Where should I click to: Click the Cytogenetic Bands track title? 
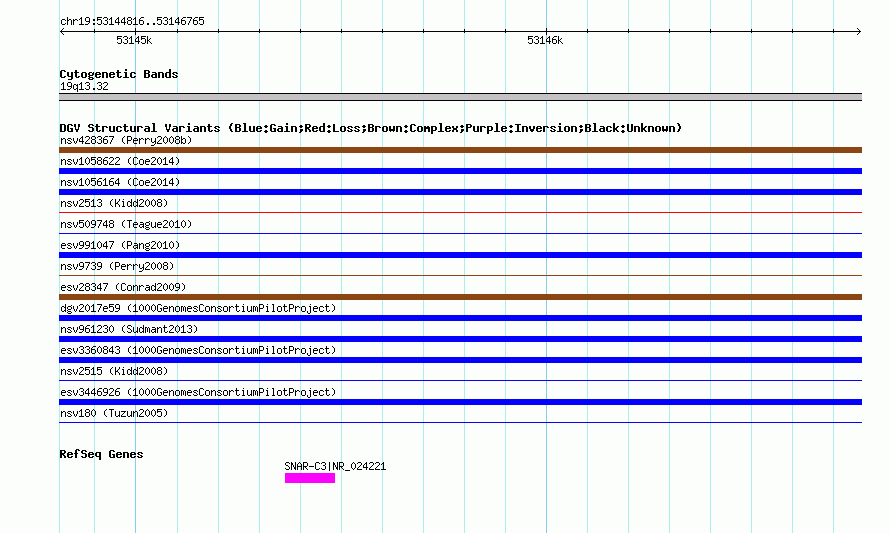click(119, 74)
